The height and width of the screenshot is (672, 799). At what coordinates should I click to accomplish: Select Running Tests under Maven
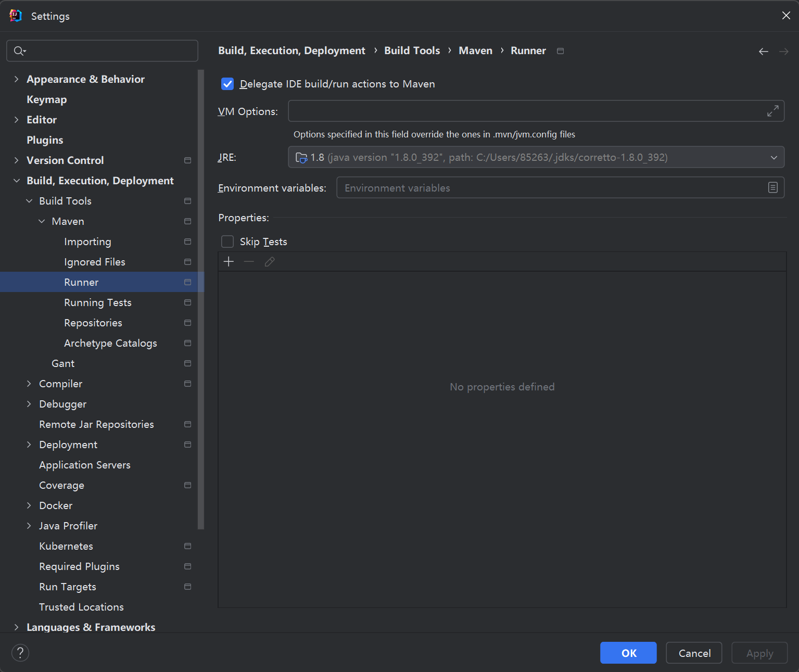coord(98,302)
